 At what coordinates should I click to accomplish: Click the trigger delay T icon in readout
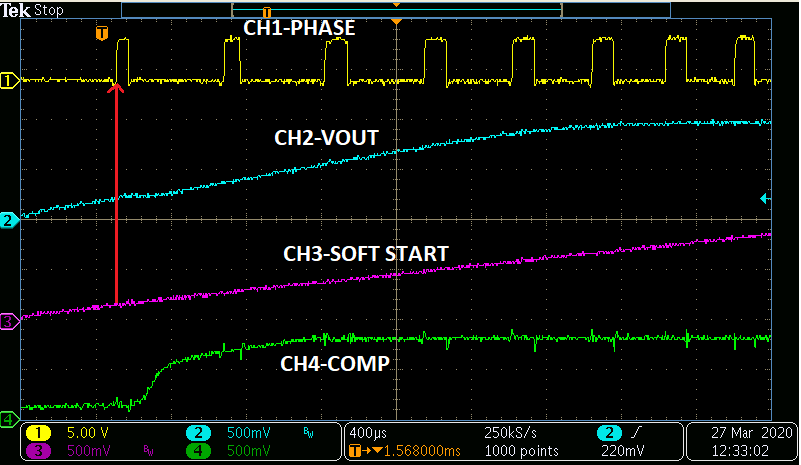click(x=355, y=451)
